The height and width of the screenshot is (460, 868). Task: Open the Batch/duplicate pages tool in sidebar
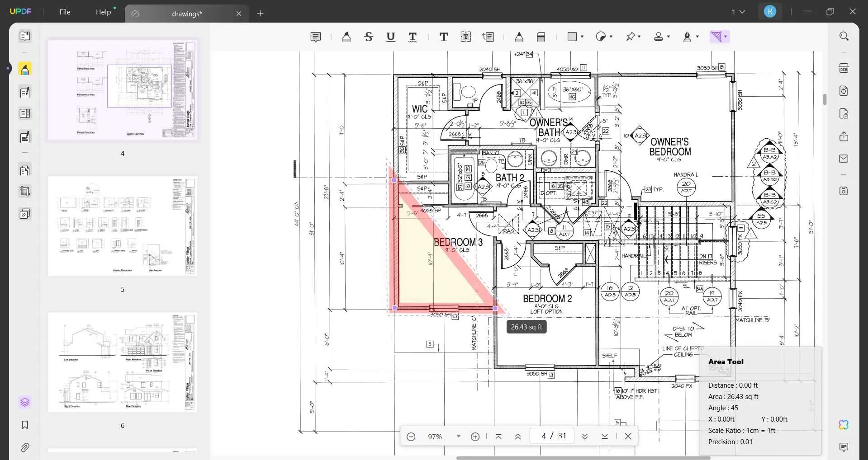tap(25, 213)
